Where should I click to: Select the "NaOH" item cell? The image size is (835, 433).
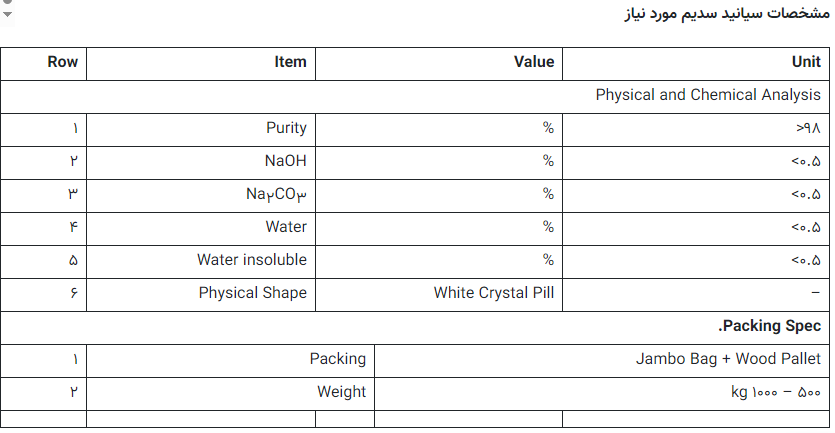click(x=285, y=161)
